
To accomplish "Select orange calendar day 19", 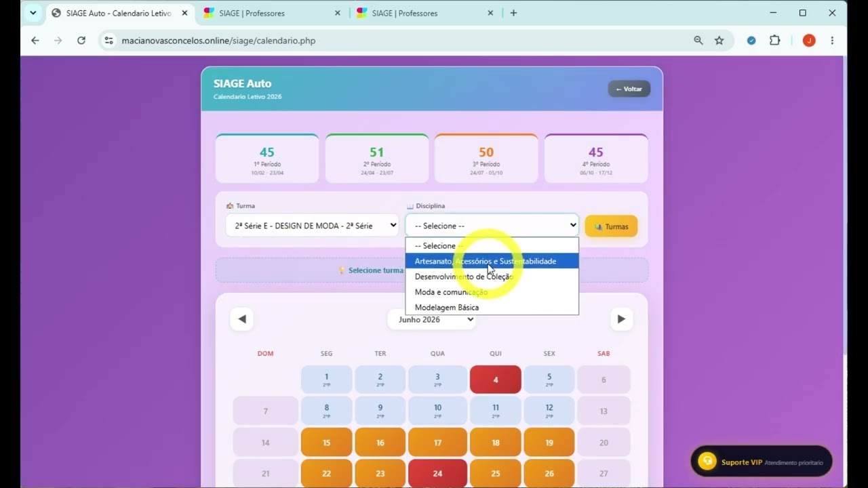I will click(549, 443).
